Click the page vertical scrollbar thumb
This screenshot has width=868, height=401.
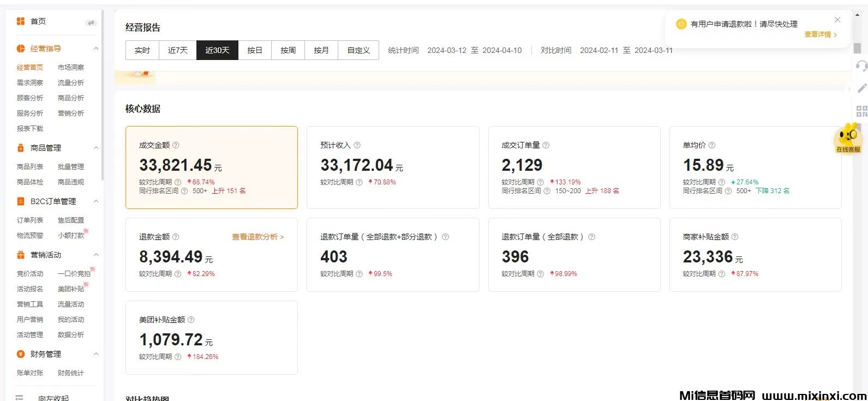pos(857,48)
